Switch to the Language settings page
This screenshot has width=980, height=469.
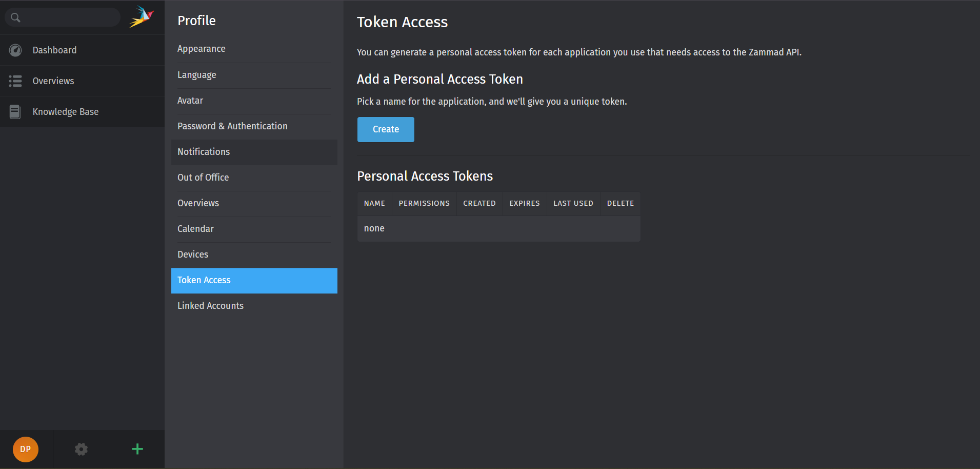196,74
